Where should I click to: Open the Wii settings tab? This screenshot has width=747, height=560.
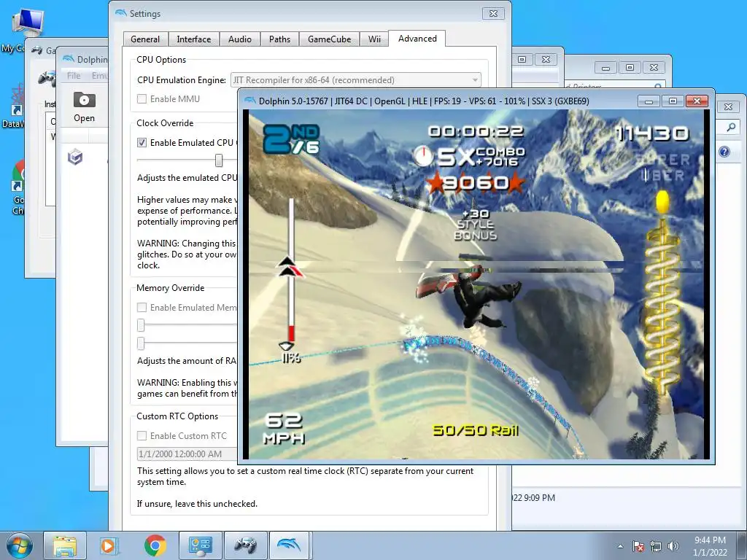[x=374, y=39]
